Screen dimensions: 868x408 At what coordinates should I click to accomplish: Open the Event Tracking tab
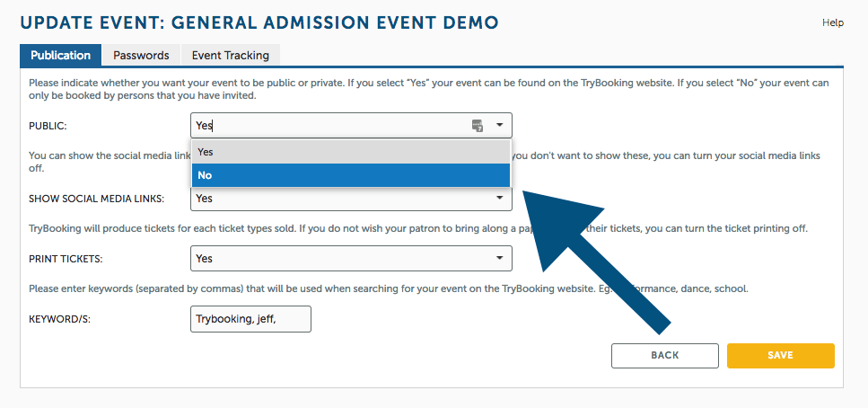[231, 56]
